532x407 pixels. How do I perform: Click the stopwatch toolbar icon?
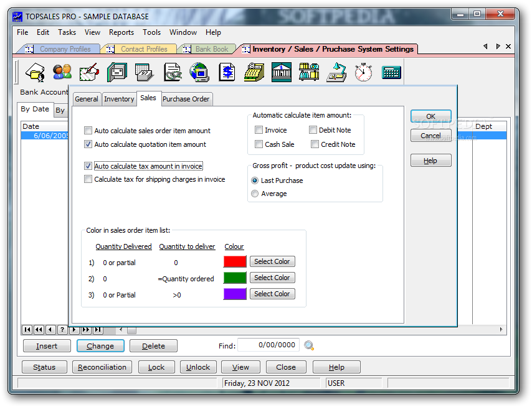click(x=363, y=72)
